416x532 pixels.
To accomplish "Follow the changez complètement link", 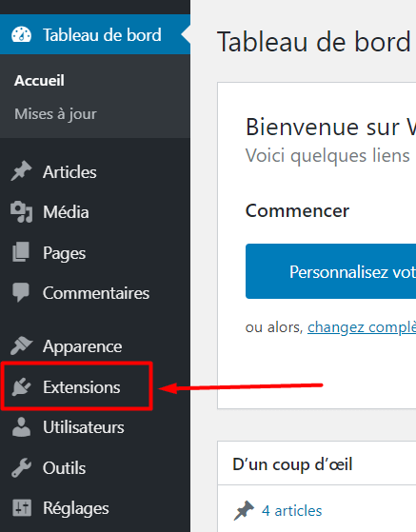I will (362, 327).
